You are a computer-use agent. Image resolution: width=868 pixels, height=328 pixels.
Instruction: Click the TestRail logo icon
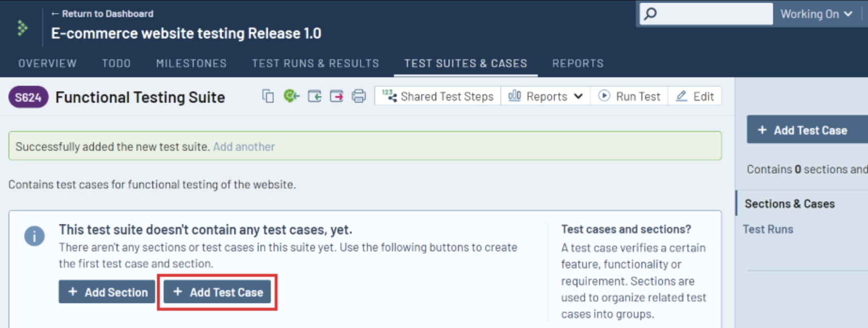pyautogui.click(x=22, y=28)
